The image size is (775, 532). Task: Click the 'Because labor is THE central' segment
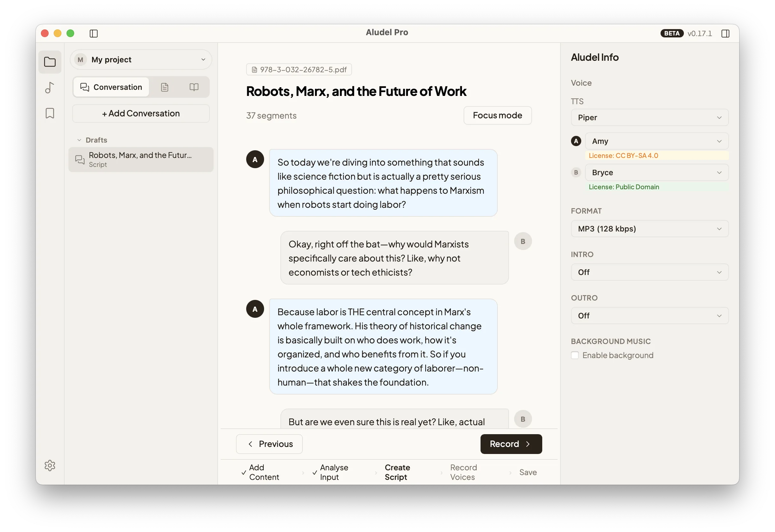coord(383,347)
